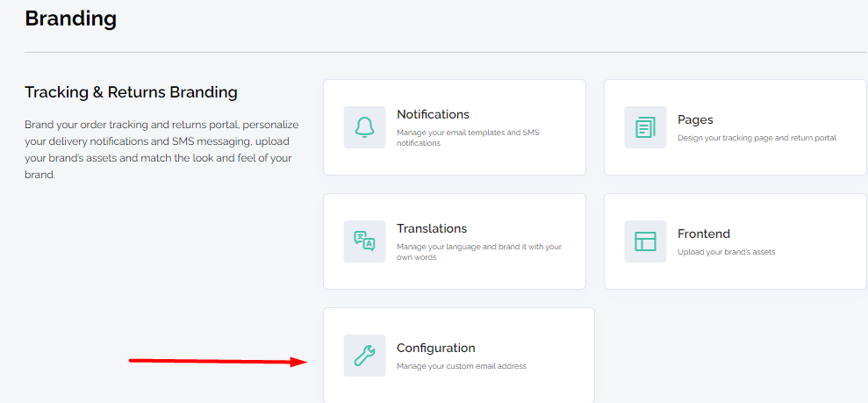Click the 'Brand your order tracking' paragraph
The height and width of the screenshot is (403, 868).
162,149
